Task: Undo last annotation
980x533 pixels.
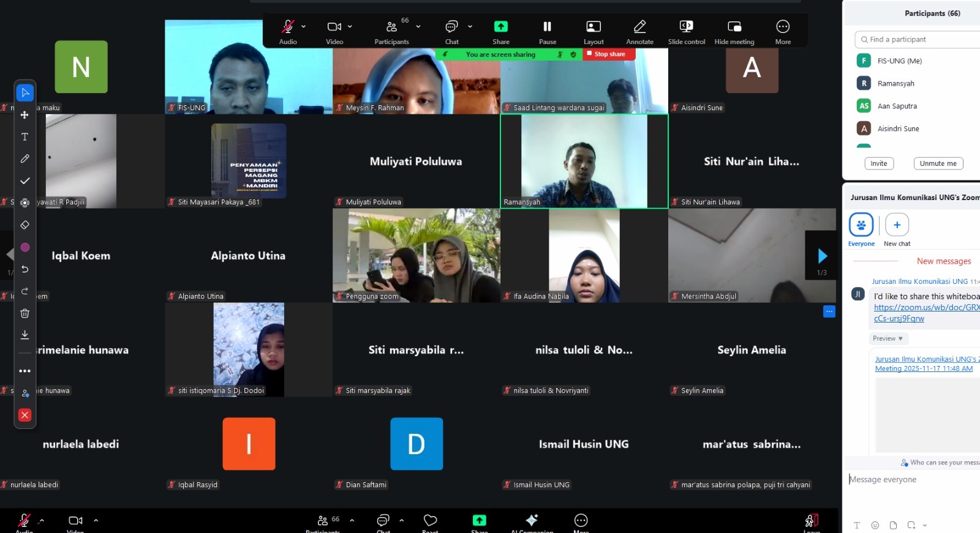Action: (x=25, y=269)
